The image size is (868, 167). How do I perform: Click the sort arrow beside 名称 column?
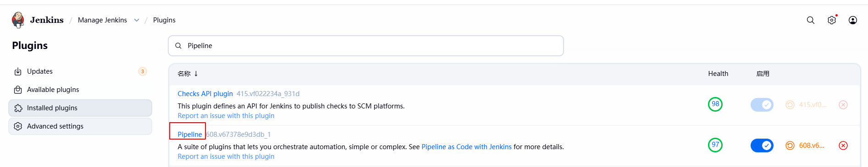coord(196,74)
